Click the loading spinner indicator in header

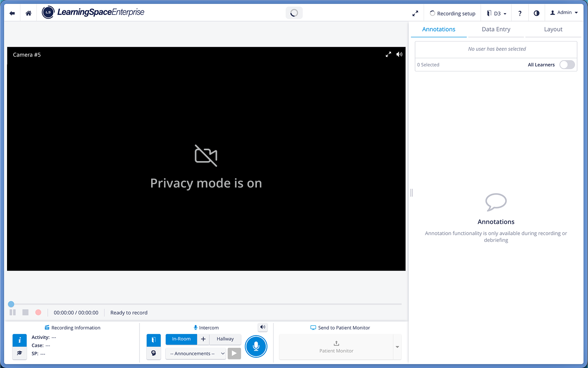point(294,13)
